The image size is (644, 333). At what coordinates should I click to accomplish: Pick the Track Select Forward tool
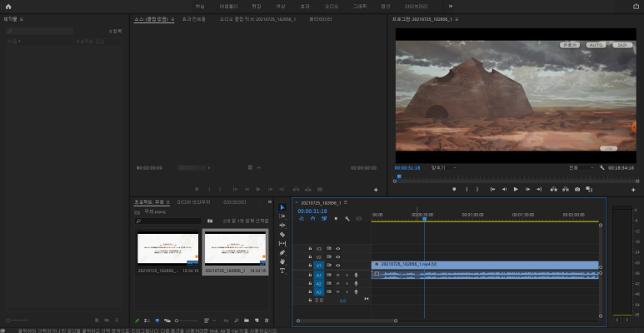click(282, 216)
